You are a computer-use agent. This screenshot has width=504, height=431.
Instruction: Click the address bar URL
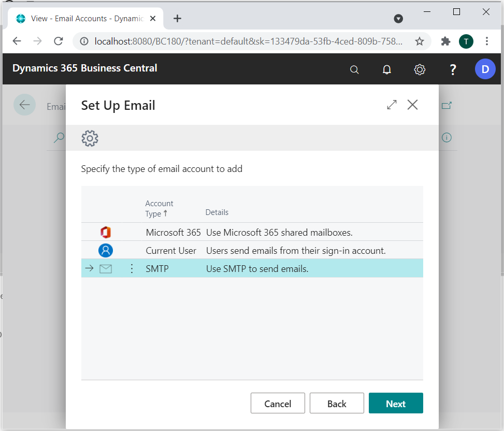248,41
